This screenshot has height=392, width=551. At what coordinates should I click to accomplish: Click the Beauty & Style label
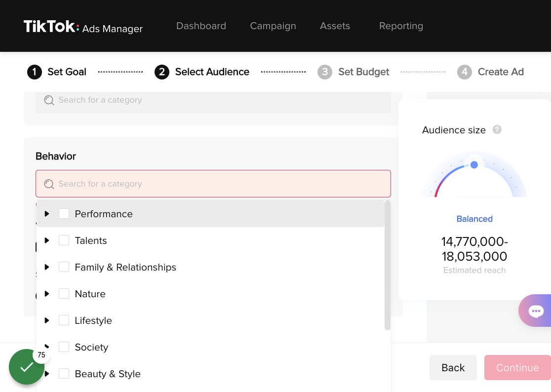tap(108, 374)
